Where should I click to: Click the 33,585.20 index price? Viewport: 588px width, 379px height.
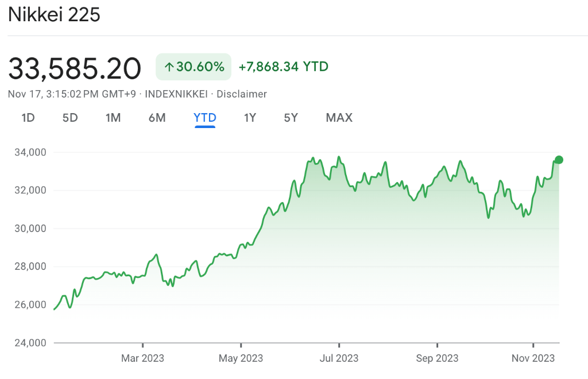pos(75,68)
